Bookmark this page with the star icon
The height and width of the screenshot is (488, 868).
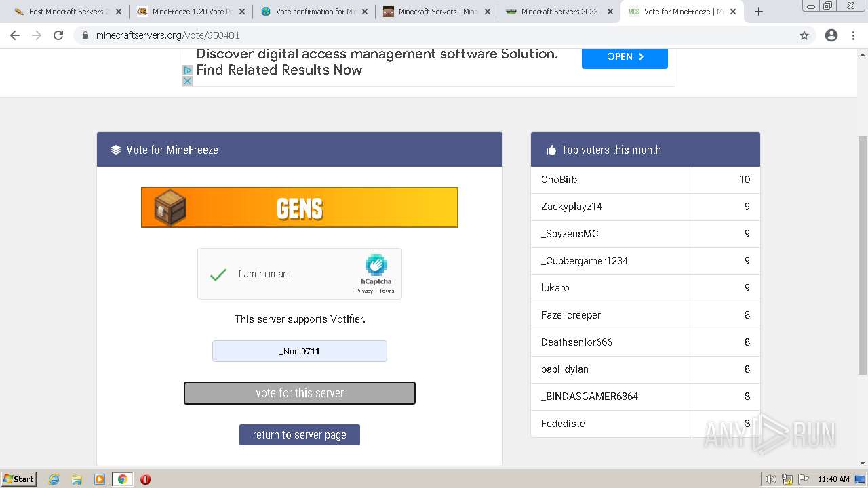[804, 35]
